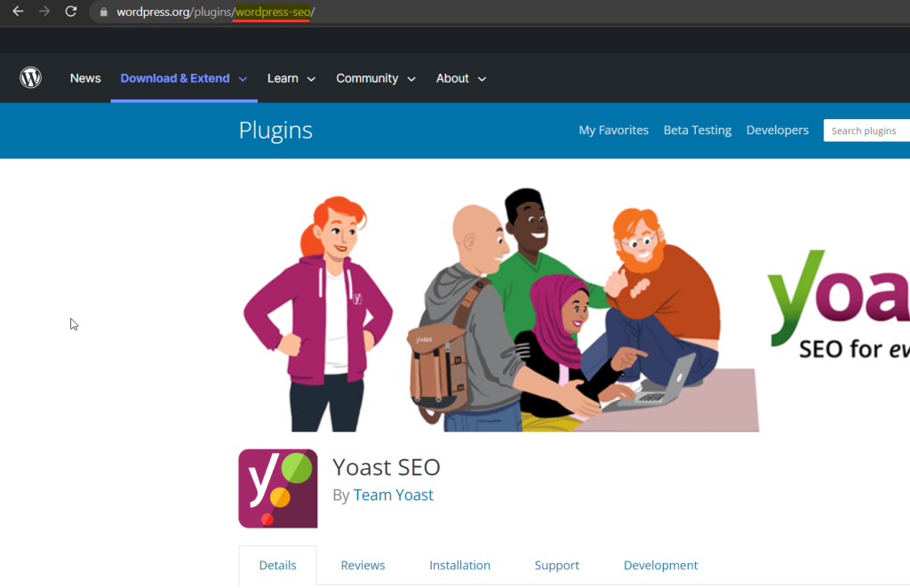
Task: Click the browser forward arrow
Action: pos(44,11)
